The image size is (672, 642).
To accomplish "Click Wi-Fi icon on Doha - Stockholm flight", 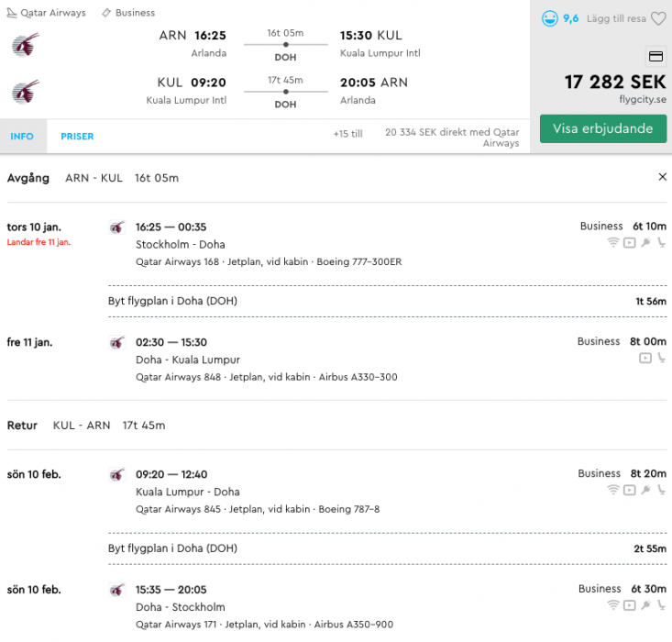I will click(x=613, y=605).
